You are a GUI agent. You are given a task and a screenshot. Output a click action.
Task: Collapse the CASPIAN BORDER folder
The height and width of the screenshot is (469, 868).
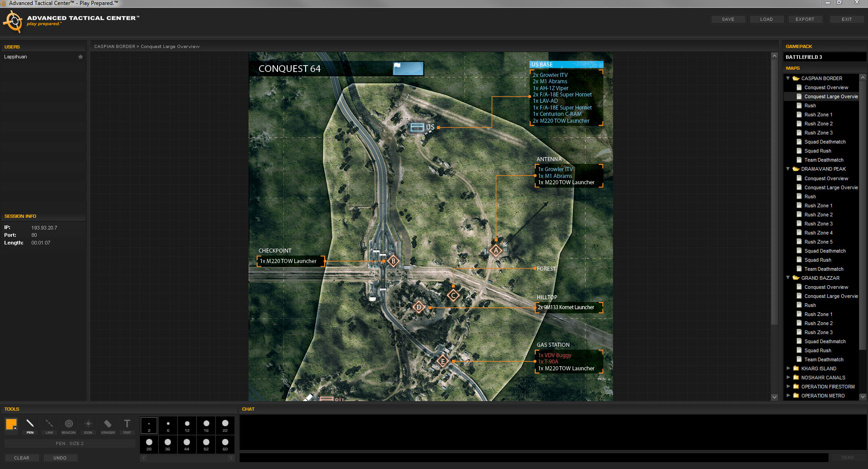point(788,78)
